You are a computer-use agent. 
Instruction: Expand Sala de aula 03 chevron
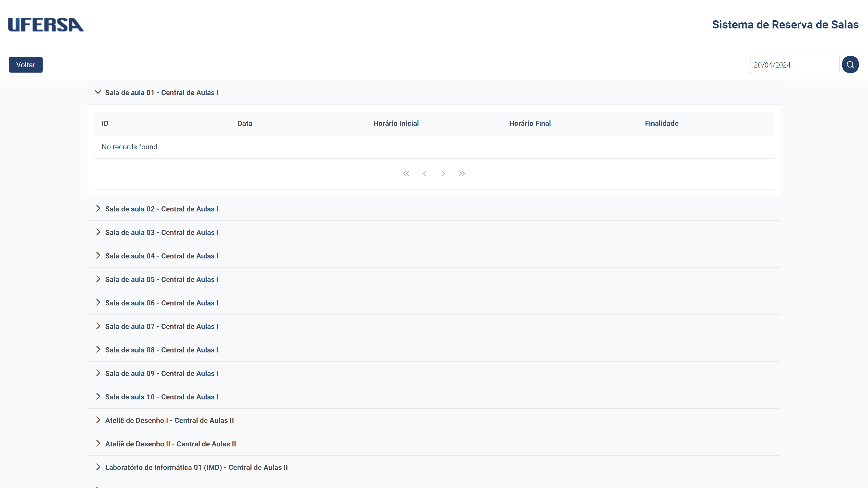98,232
